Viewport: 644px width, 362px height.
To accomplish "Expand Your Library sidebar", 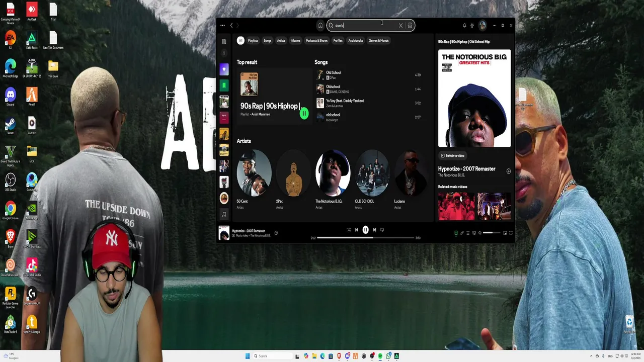I will [224, 41].
